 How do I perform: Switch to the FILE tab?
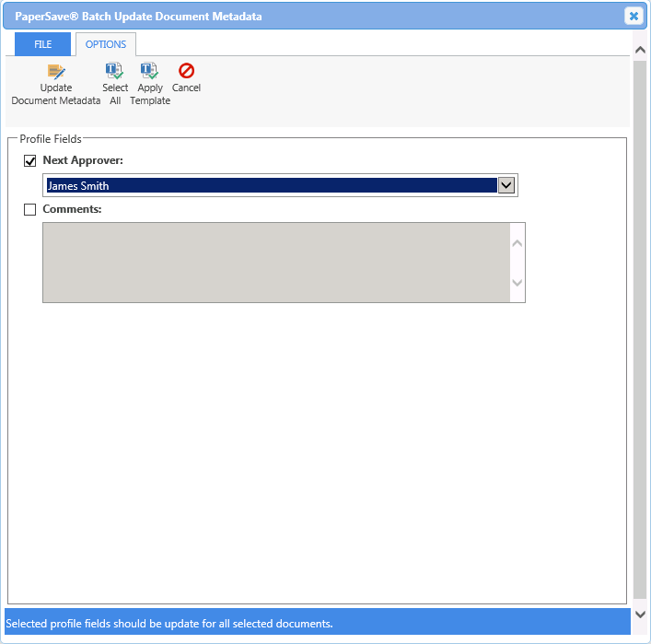(x=42, y=44)
